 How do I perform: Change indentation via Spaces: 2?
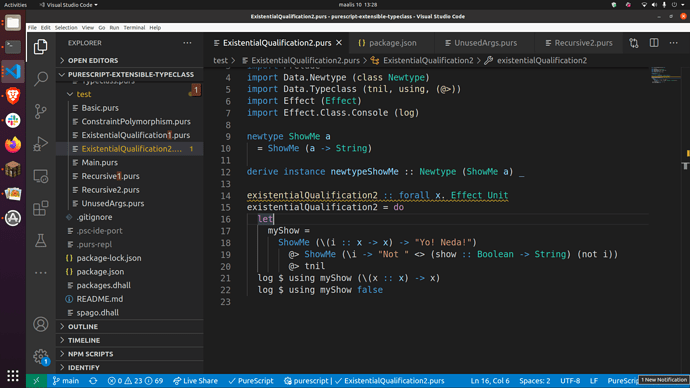point(535,381)
